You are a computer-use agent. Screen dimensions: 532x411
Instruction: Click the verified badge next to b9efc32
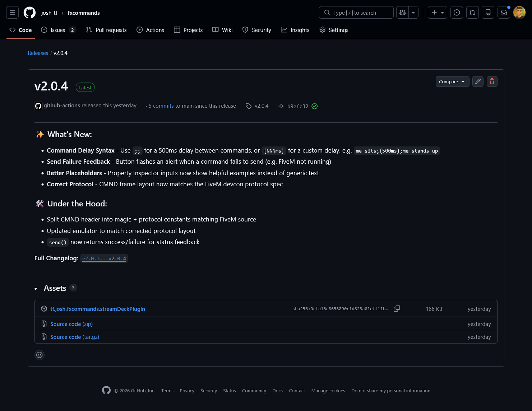(x=315, y=106)
